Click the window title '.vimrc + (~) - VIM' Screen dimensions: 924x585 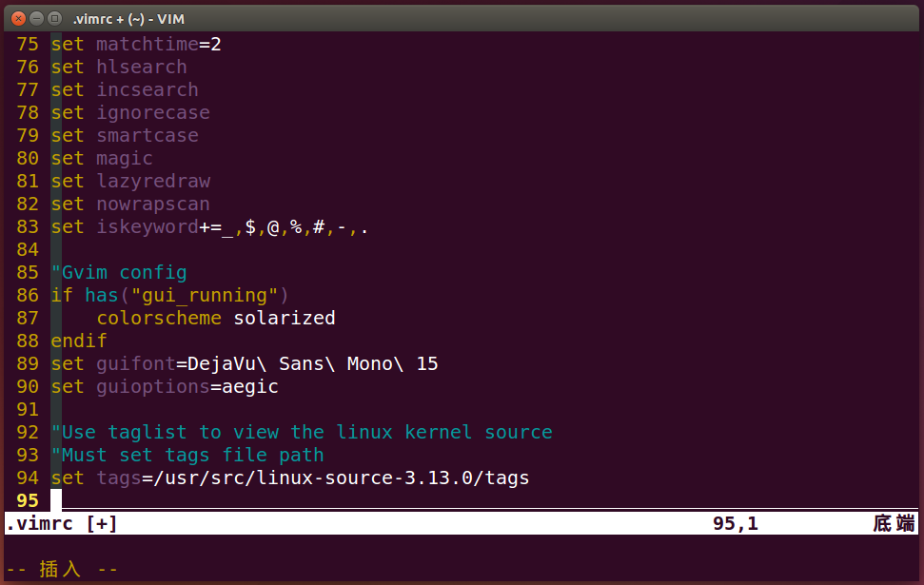pyautogui.click(x=128, y=19)
